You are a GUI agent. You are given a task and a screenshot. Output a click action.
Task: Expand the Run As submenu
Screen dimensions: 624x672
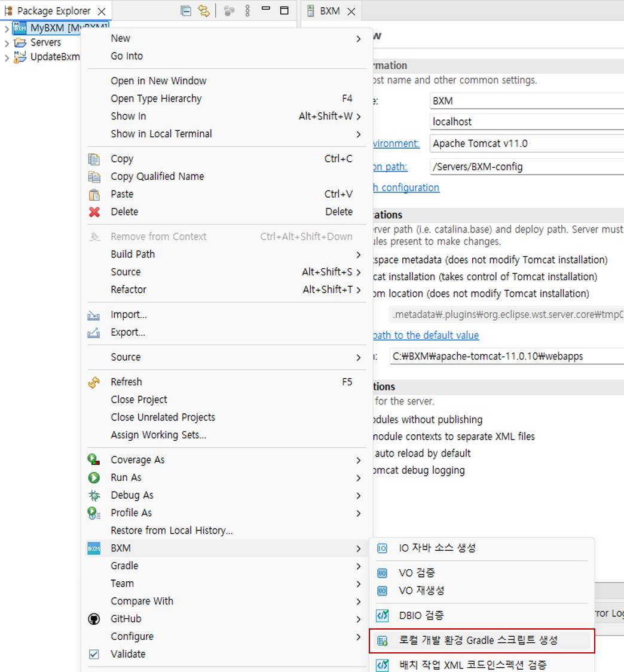(x=359, y=478)
